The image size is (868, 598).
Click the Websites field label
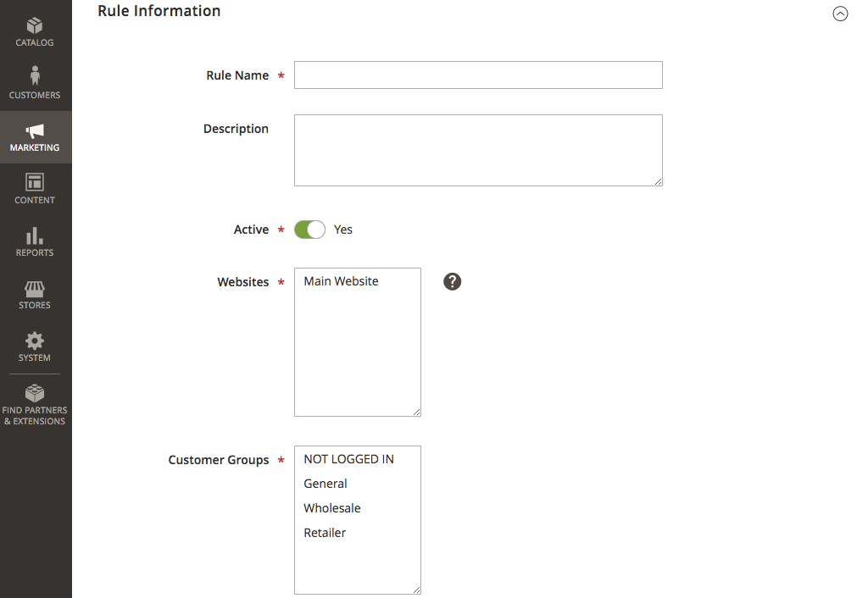[243, 282]
